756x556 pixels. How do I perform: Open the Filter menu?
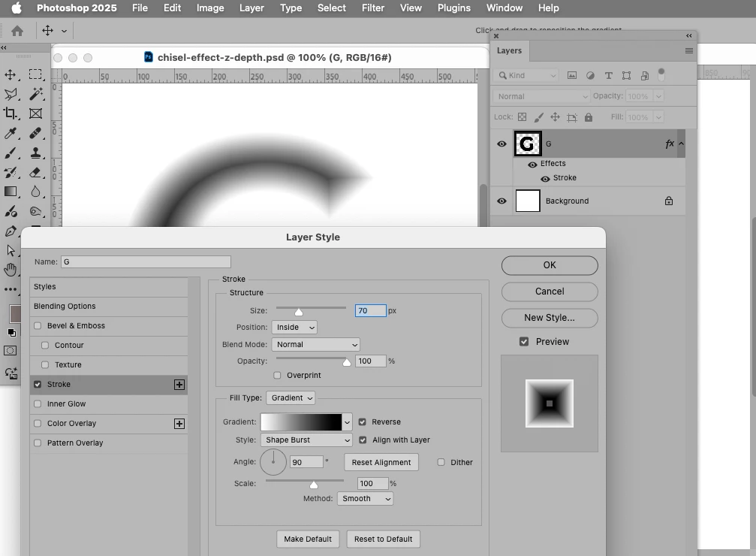click(x=373, y=8)
